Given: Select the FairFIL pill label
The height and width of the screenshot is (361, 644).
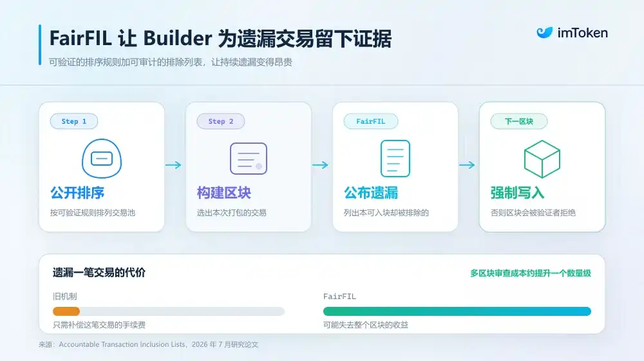Looking at the screenshot, I should 370,121.
